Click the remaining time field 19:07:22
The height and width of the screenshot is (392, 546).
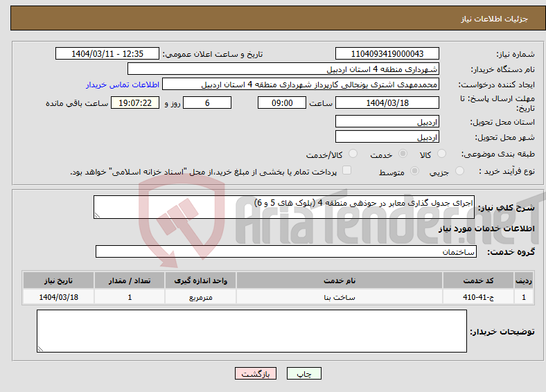pos(135,103)
